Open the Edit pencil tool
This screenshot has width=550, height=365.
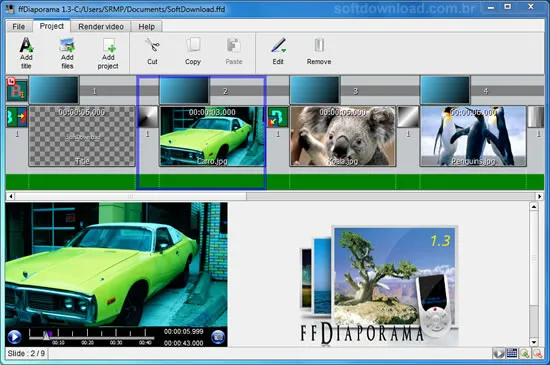pos(278,46)
